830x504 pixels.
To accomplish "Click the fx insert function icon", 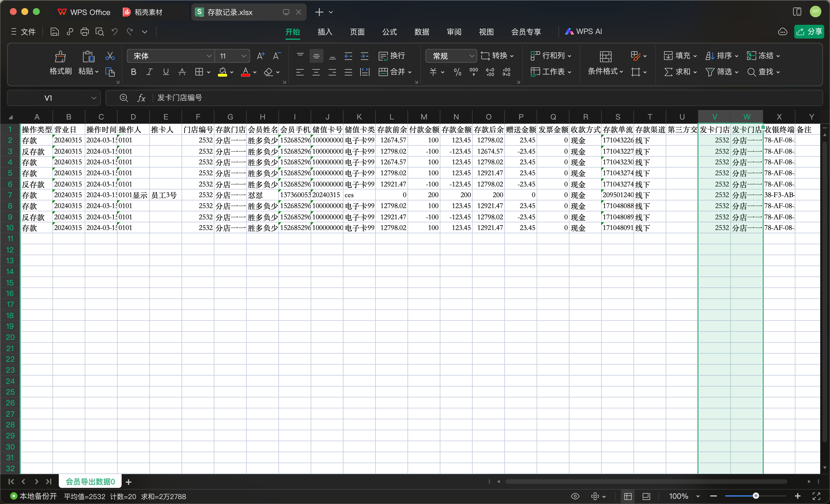I will coord(141,98).
